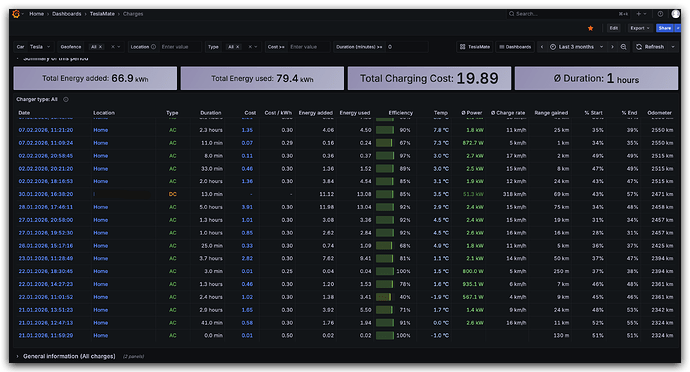Show Charger type panel info icon

click(66, 99)
